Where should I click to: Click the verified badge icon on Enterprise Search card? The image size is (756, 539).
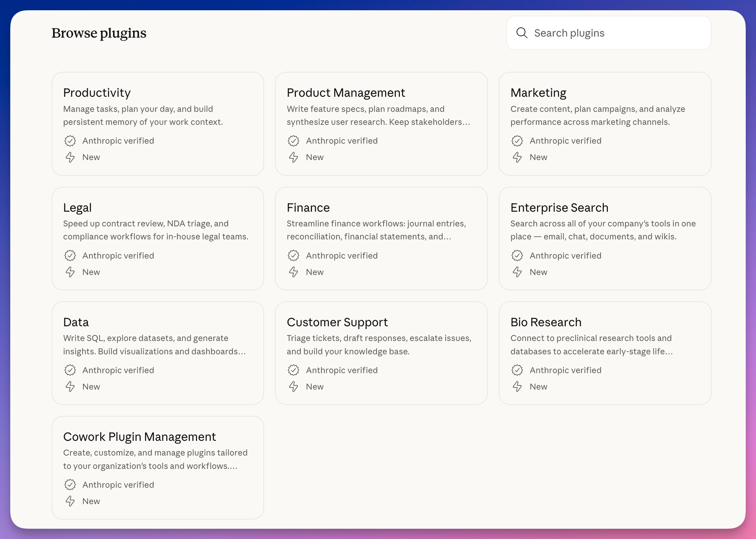tap(517, 255)
